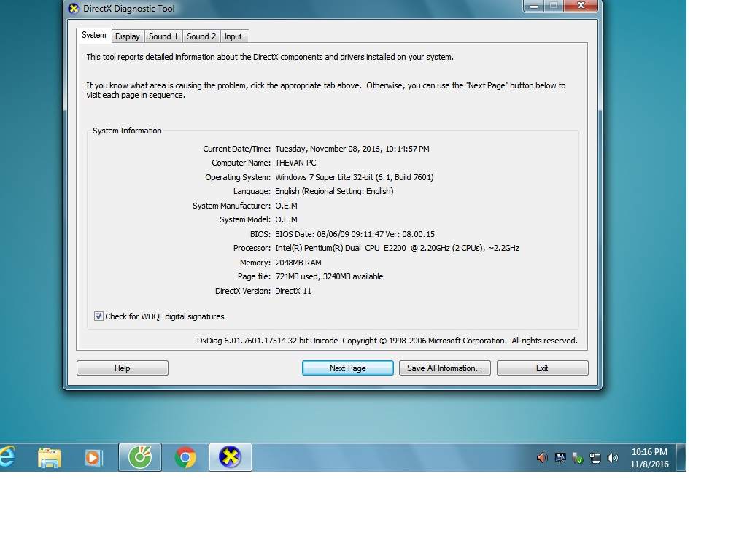The width and height of the screenshot is (747, 560).
Task: Click the System Manufacturer O.E.M value
Action: (286, 206)
